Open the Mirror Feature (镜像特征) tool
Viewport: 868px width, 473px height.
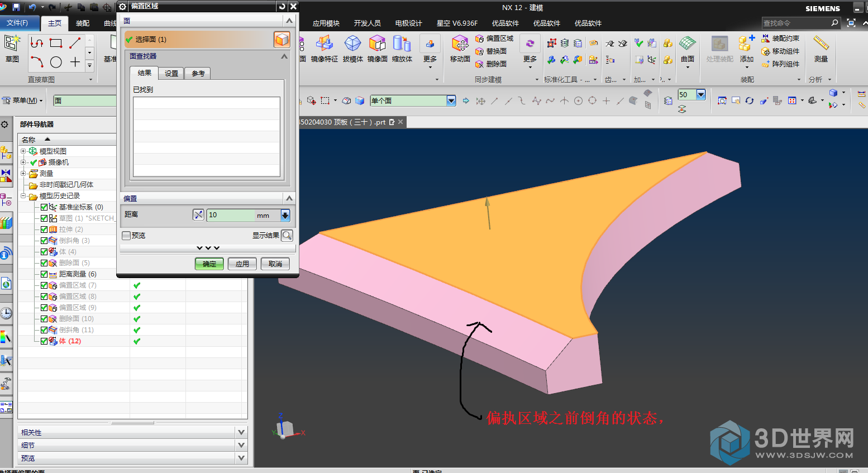324,49
